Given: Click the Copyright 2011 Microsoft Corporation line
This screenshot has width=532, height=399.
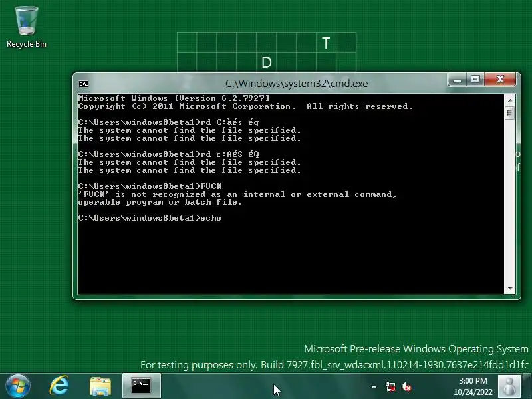Looking at the screenshot, I should pyautogui.click(x=245, y=106).
